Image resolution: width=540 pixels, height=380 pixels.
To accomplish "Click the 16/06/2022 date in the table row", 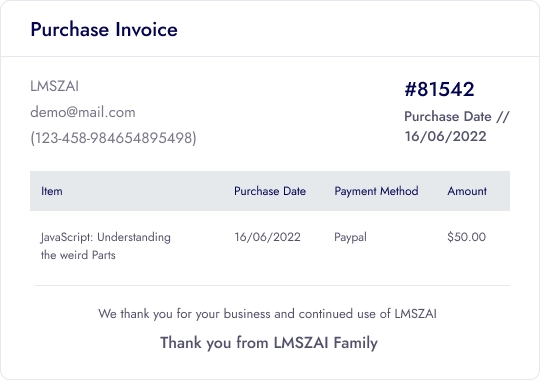I will click(268, 237).
